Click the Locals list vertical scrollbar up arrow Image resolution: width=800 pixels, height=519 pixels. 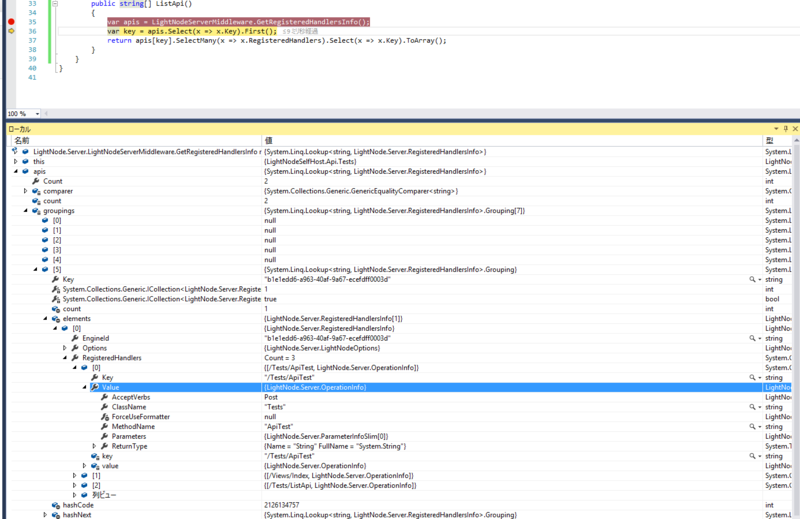click(x=796, y=140)
